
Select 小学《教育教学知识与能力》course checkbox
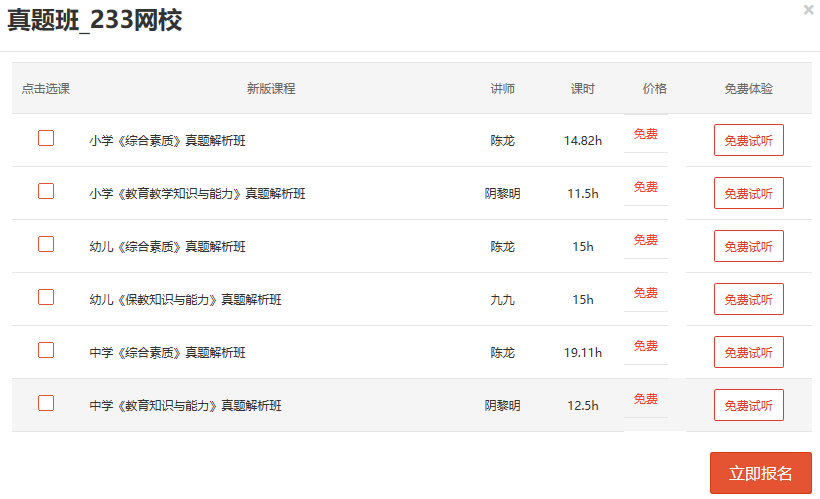point(46,191)
